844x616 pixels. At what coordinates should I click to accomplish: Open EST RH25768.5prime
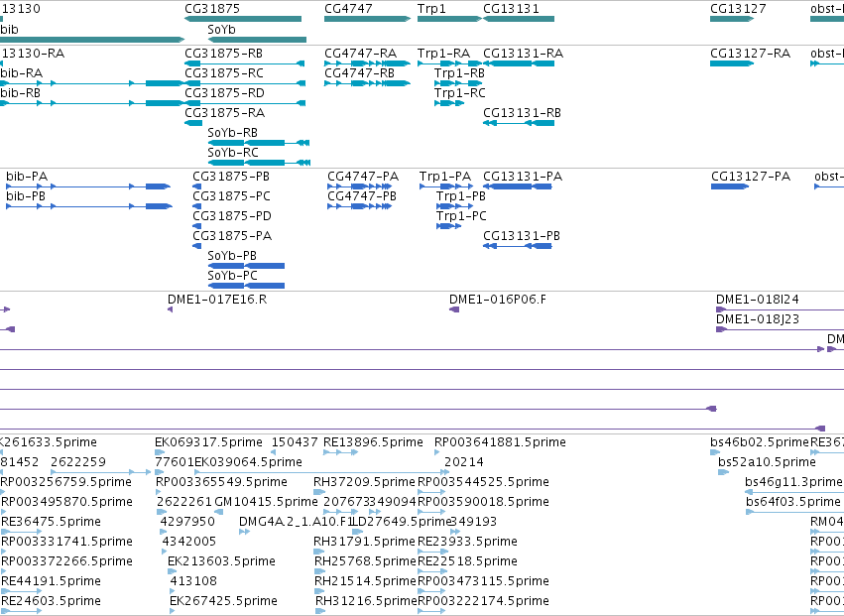366,561
